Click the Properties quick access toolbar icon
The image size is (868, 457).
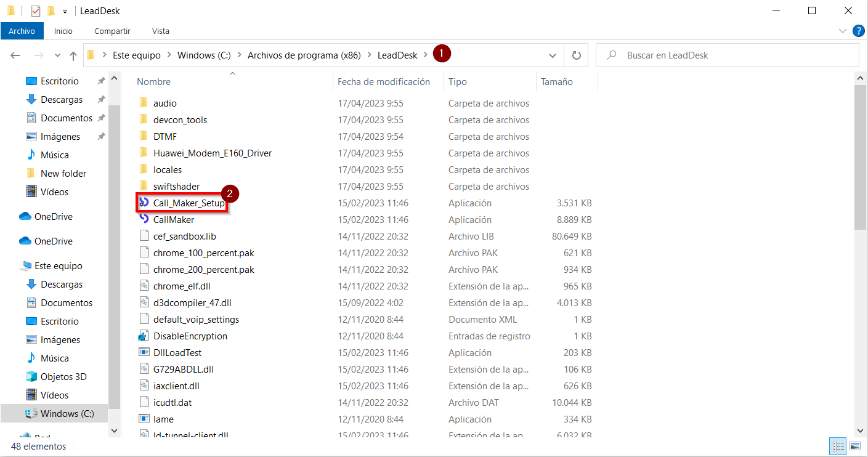pos(36,11)
